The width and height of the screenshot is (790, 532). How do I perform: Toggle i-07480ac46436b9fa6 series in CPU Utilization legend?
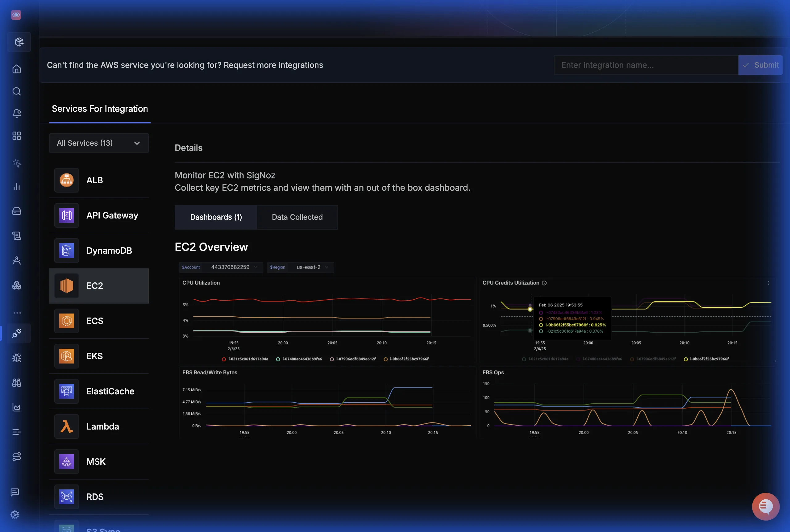pyautogui.click(x=301, y=359)
